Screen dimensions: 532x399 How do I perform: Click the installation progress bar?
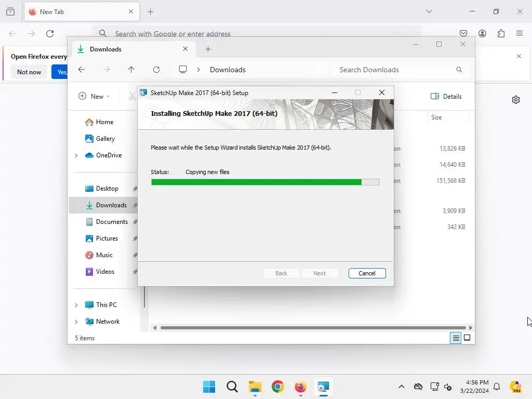tap(265, 182)
